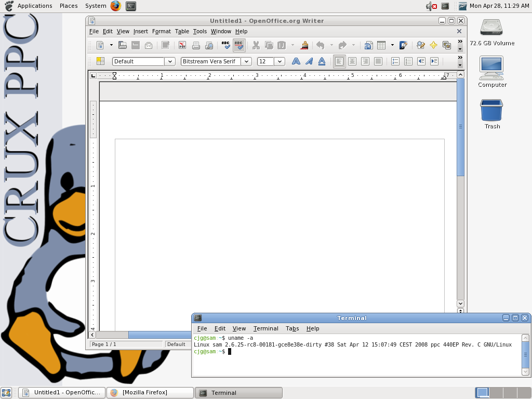Screen dimensions: 532x399
Task: Open the Tools menu in Writer
Action: click(200, 31)
